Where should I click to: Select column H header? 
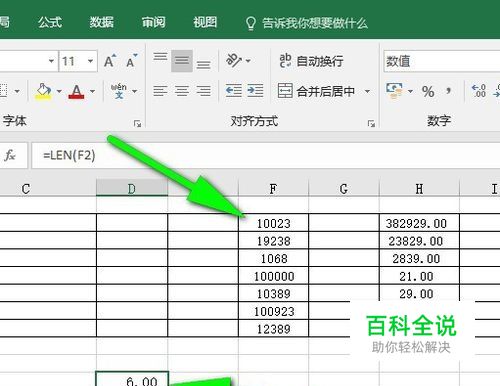tap(419, 189)
